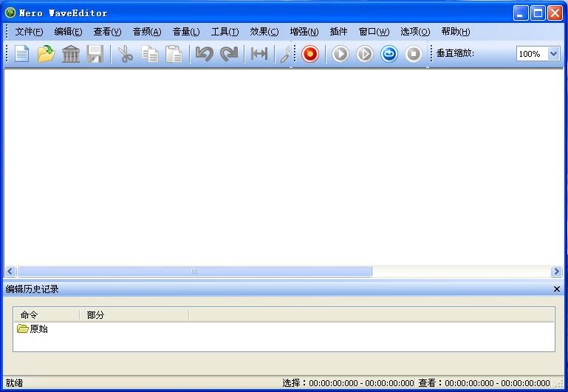Viewport: 568px width, 392px height.
Task: Click the 查看 time range in status bar
Action: (x=484, y=383)
